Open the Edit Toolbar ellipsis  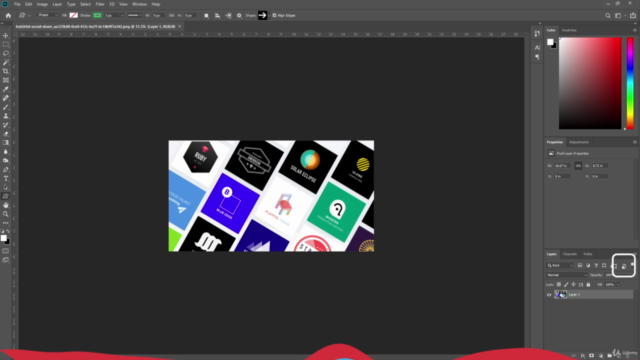point(6,223)
